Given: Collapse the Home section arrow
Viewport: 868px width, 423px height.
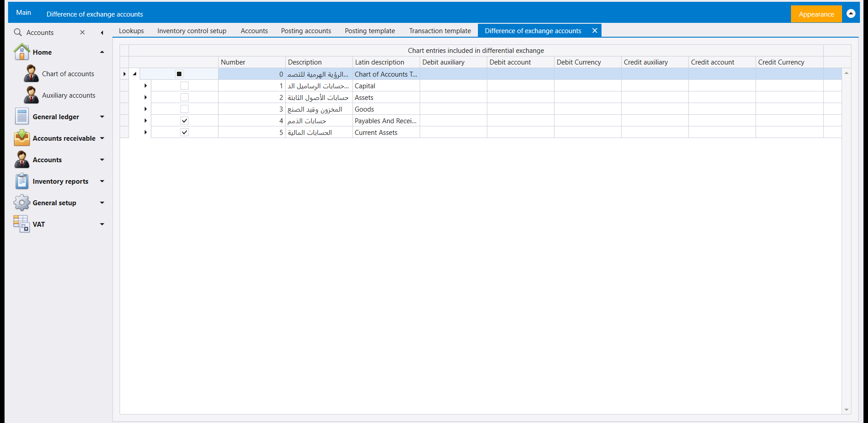Looking at the screenshot, I should tap(102, 52).
